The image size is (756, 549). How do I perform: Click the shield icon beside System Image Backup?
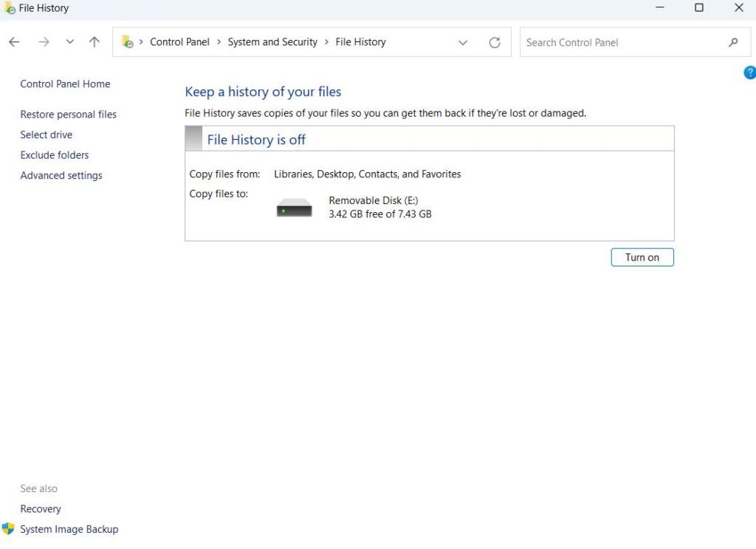click(x=8, y=529)
